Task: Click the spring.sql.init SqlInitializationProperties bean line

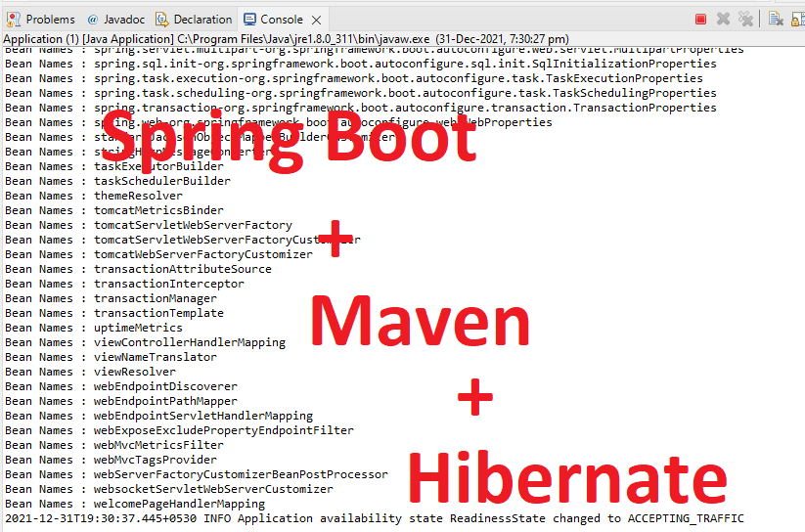Action: (361, 64)
